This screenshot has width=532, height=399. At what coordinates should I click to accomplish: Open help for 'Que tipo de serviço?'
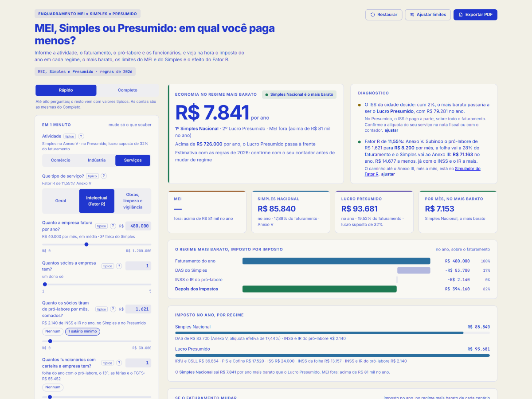point(104,176)
